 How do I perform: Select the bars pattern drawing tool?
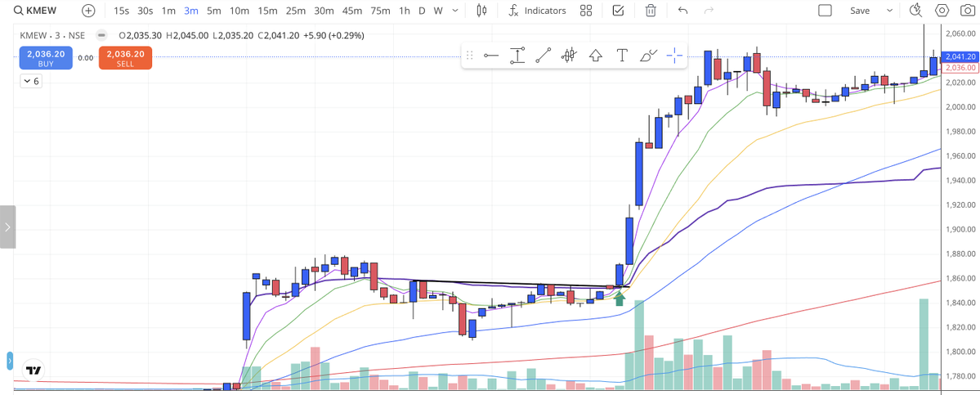tap(569, 56)
